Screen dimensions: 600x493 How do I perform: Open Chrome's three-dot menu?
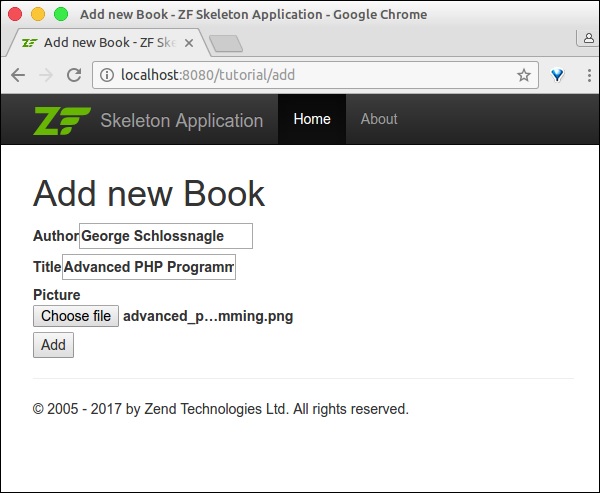(589, 75)
